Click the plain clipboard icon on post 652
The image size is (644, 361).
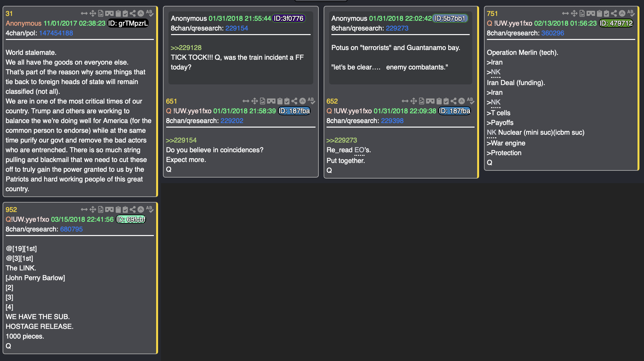point(439,101)
